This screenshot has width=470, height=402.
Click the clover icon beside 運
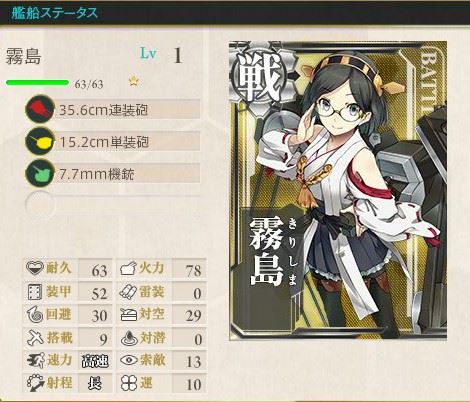pos(129,383)
